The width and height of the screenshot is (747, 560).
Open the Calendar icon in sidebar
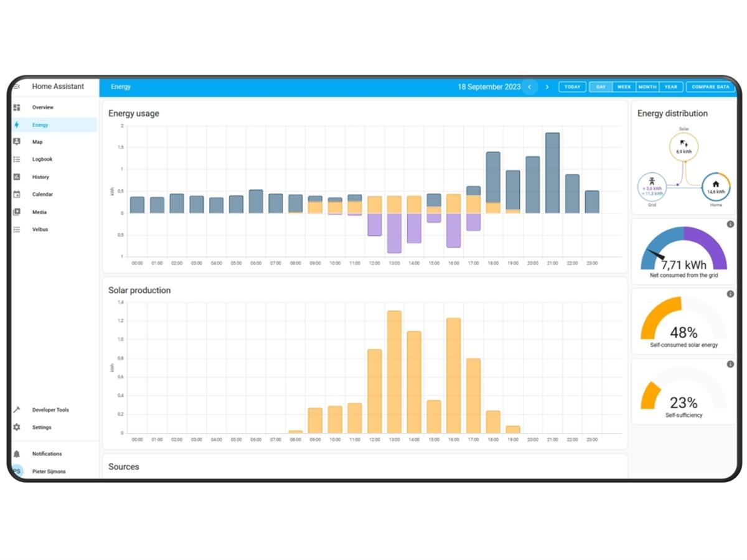(x=17, y=194)
